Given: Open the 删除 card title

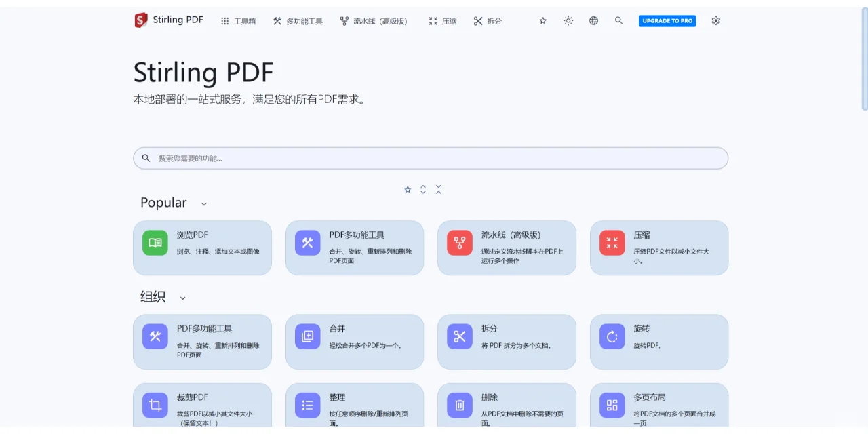Looking at the screenshot, I should coord(490,398).
